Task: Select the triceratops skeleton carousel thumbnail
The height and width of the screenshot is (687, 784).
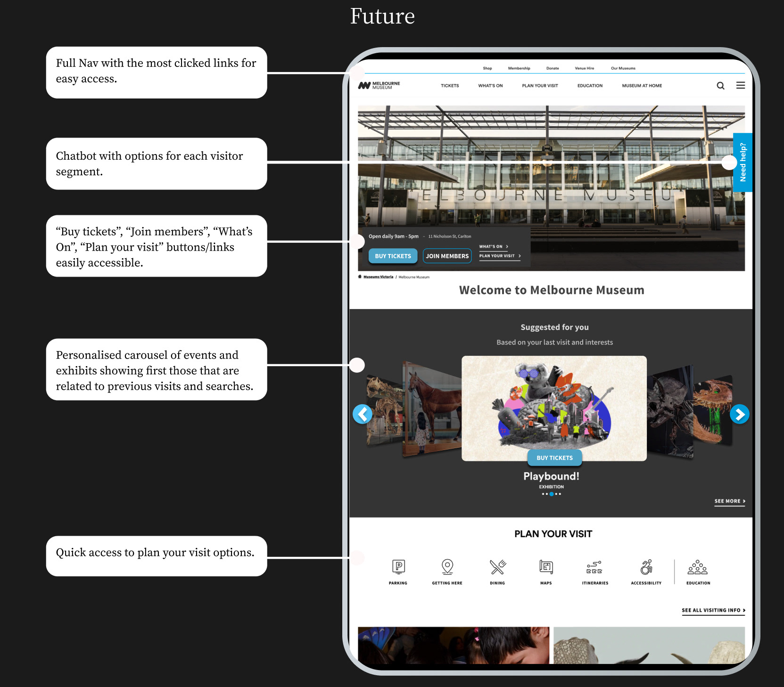Action: 670,411
